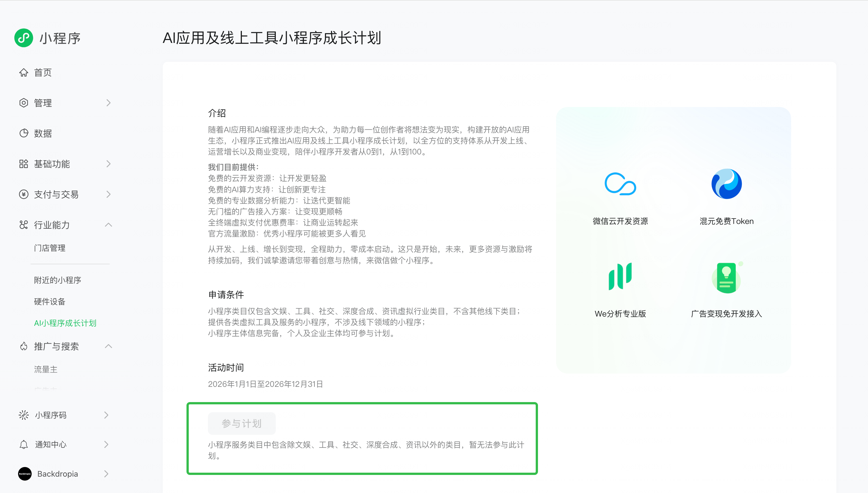Click the yen icon beside 支付与交易

pos(23,194)
